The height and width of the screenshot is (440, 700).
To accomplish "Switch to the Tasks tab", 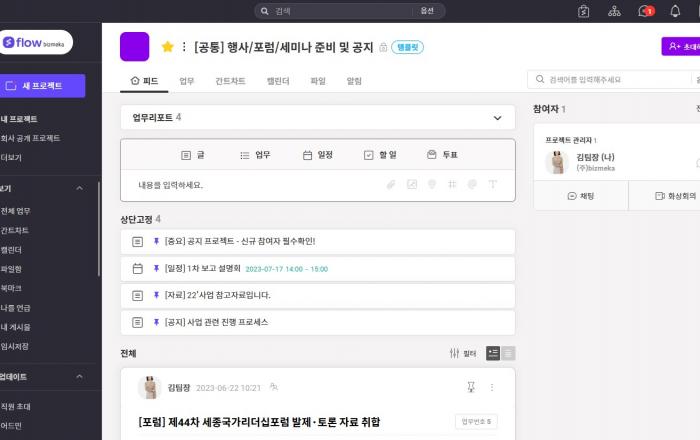I will pyautogui.click(x=187, y=81).
